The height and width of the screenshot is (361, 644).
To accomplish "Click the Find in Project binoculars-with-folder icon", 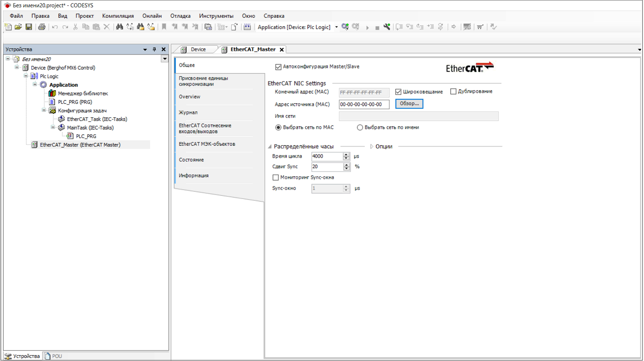I will [x=140, y=27].
